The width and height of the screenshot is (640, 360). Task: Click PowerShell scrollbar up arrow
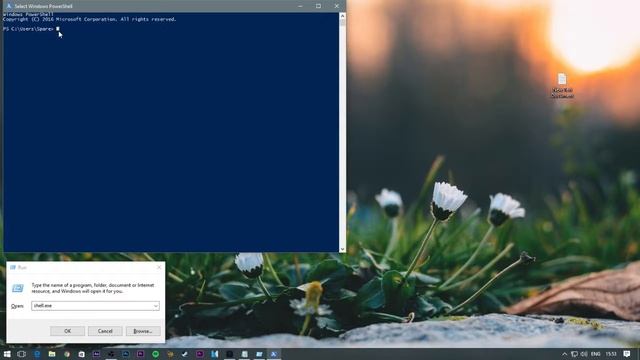(342, 16)
